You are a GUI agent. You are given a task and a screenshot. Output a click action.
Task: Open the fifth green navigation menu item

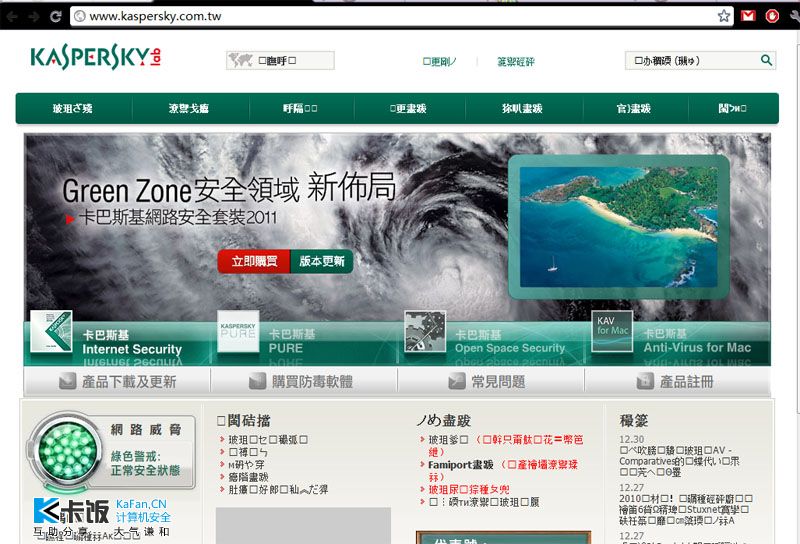(x=522, y=108)
